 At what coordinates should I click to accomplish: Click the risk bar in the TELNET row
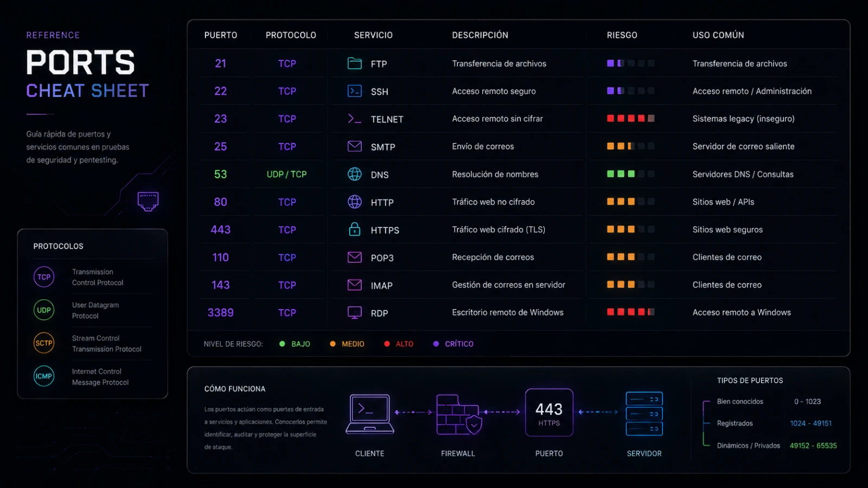pos(630,118)
